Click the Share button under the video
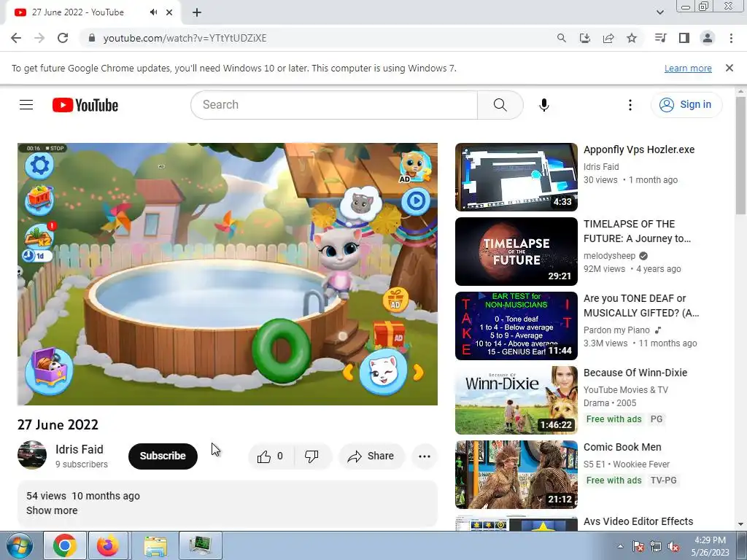747x560 pixels. click(371, 456)
